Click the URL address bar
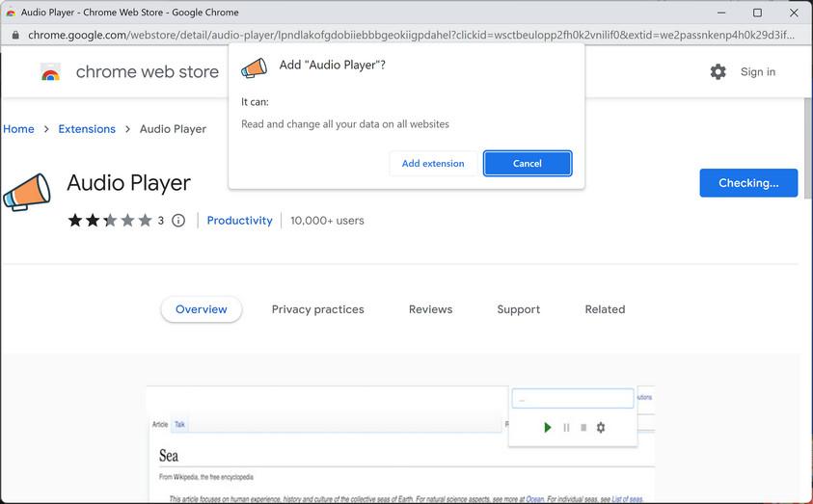This screenshot has width=813, height=504. tap(405, 35)
